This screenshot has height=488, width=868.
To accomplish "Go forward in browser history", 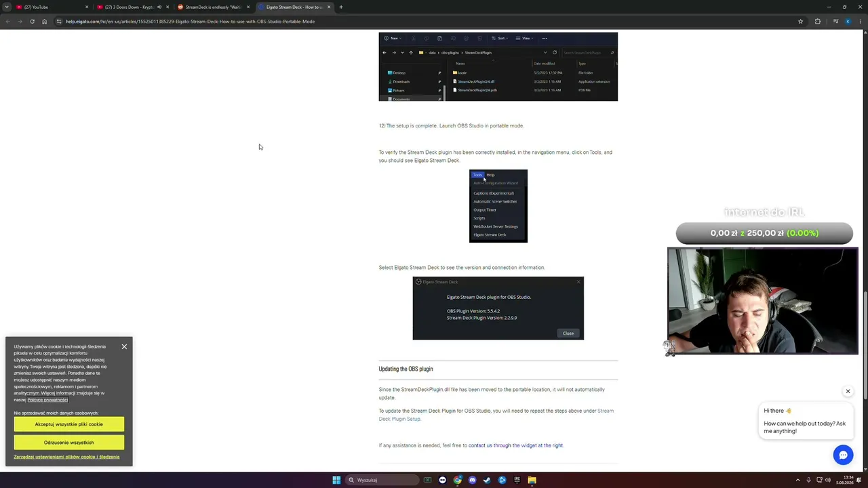I will tap(20, 21).
